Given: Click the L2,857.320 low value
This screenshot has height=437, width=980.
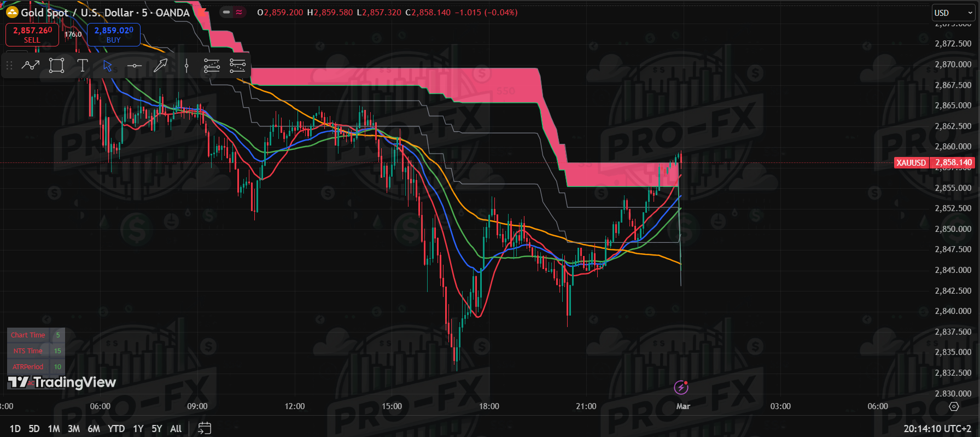Looking at the screenshot, I should [379, 12].
